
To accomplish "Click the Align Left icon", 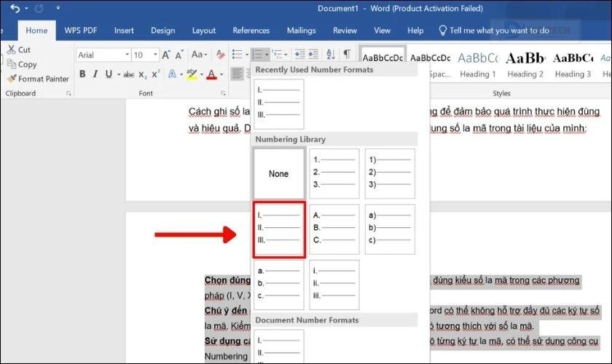I will coord(237,74).
